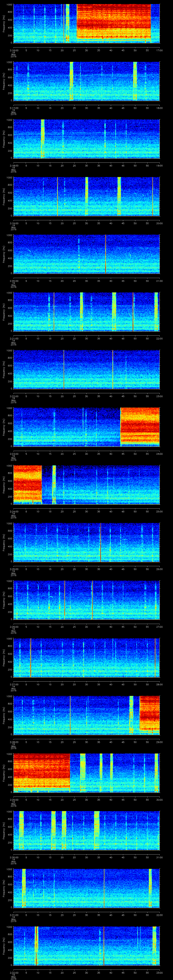The height and width of the screenshot is (980, 173).
Task: Click the green burst near 30 s in the 2:19:00 panel
Action: pos(87,196)
